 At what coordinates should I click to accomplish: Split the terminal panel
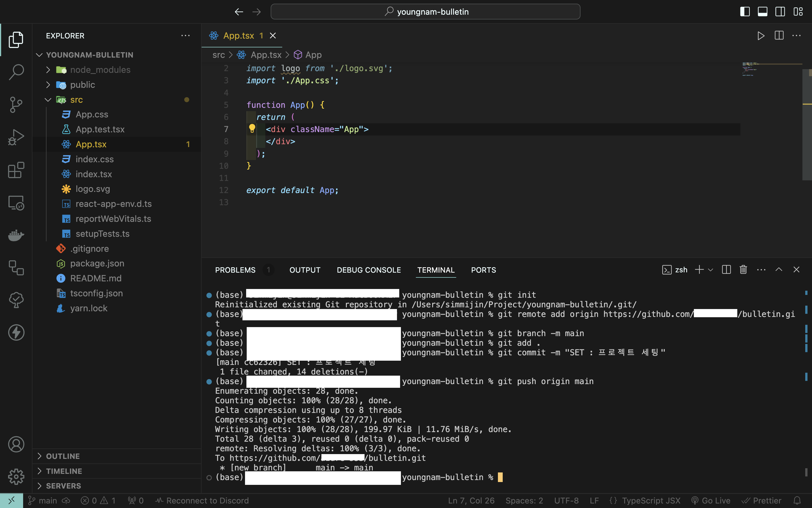(726, 270)
